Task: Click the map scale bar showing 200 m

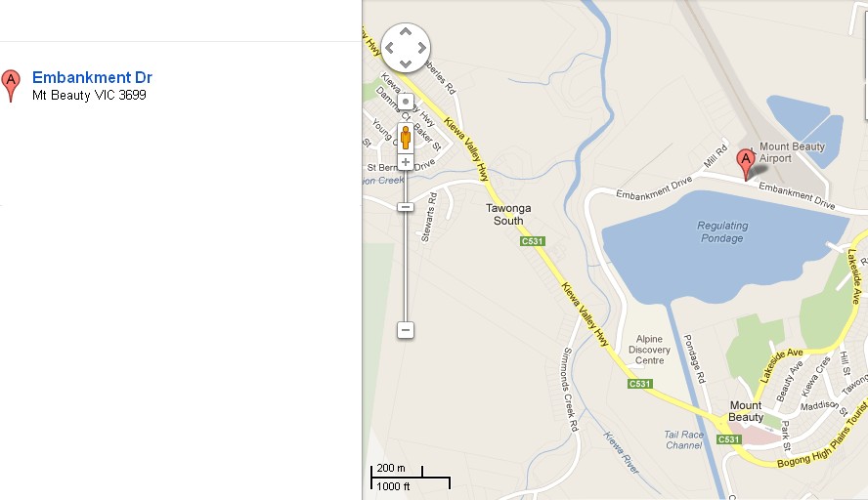Action: click(411, 477)
